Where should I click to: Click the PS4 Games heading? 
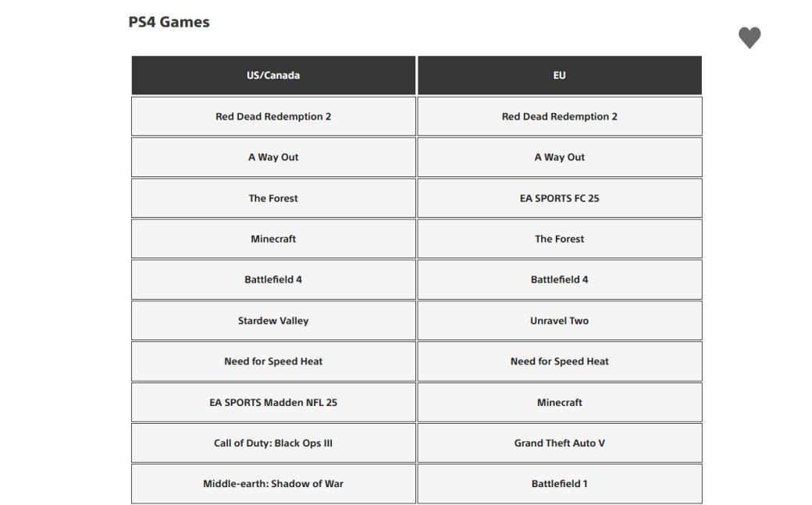click(x=169, y=22)
